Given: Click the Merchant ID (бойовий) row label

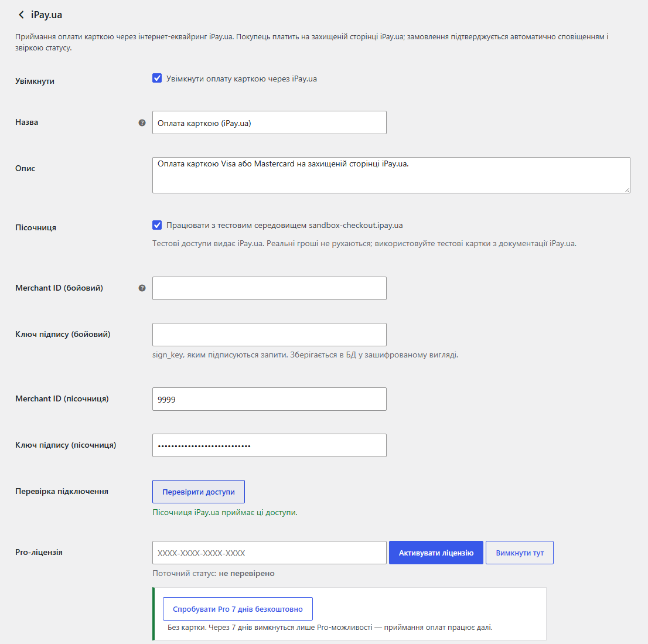Looking at the screenshot, I should 59,288.
